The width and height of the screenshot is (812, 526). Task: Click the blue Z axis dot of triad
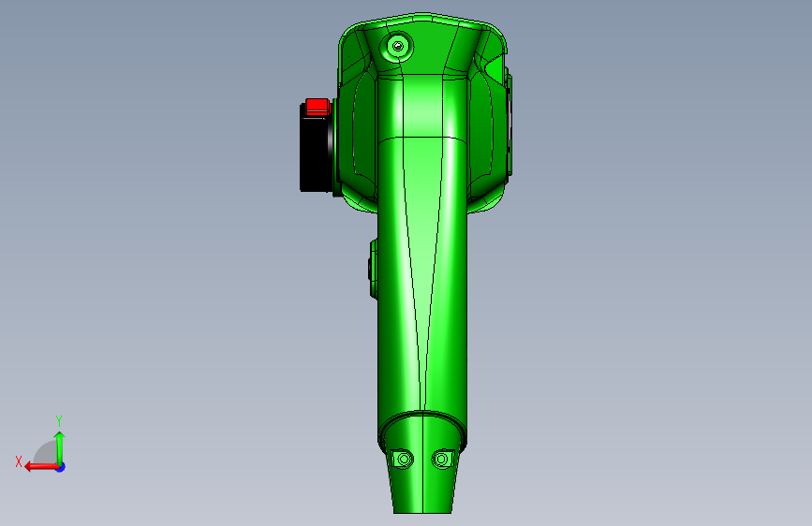[x=61, y=467]
